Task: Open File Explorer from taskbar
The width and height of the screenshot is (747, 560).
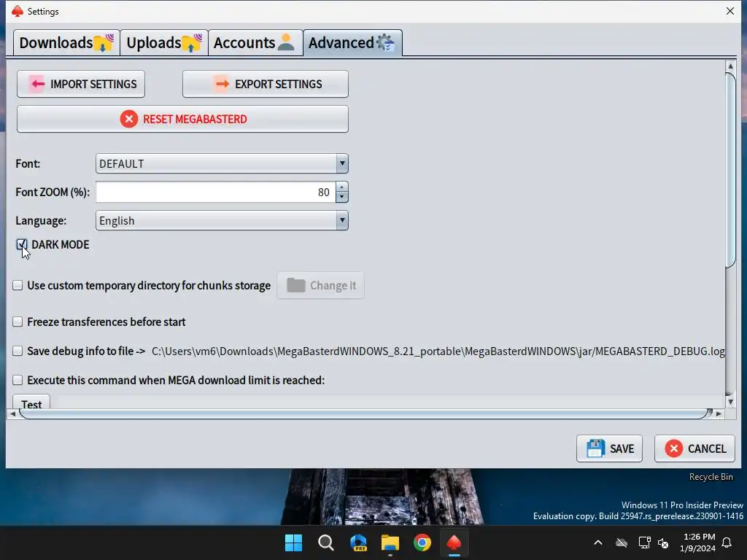Action: tap(390, 542)
